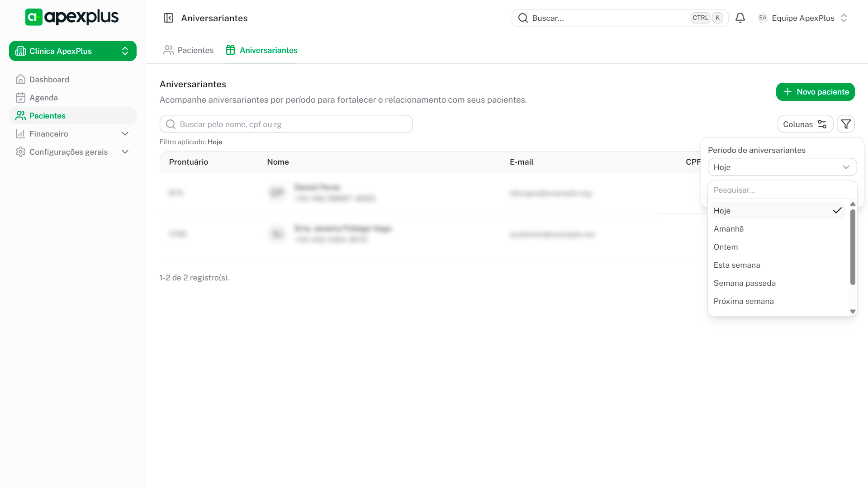Screen dimensions: 868x488
Task: Open Agenda in the sidebar
Action: [x=43, y=98]
